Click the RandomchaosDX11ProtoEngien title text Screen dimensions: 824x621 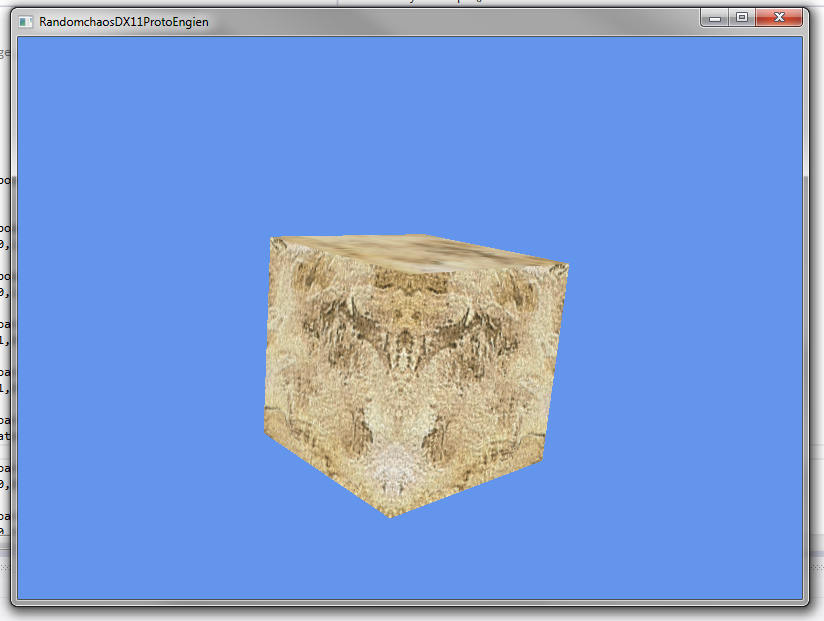(123, 22)
